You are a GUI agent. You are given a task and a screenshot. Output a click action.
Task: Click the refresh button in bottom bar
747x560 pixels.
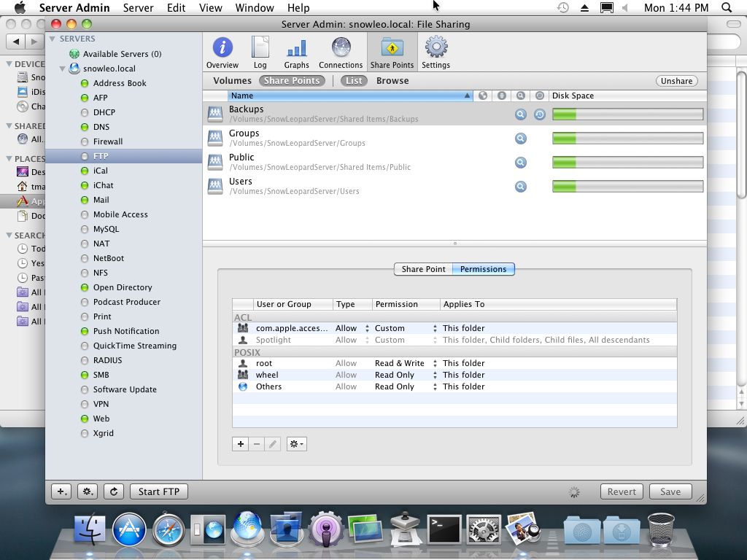coord(114,491)
